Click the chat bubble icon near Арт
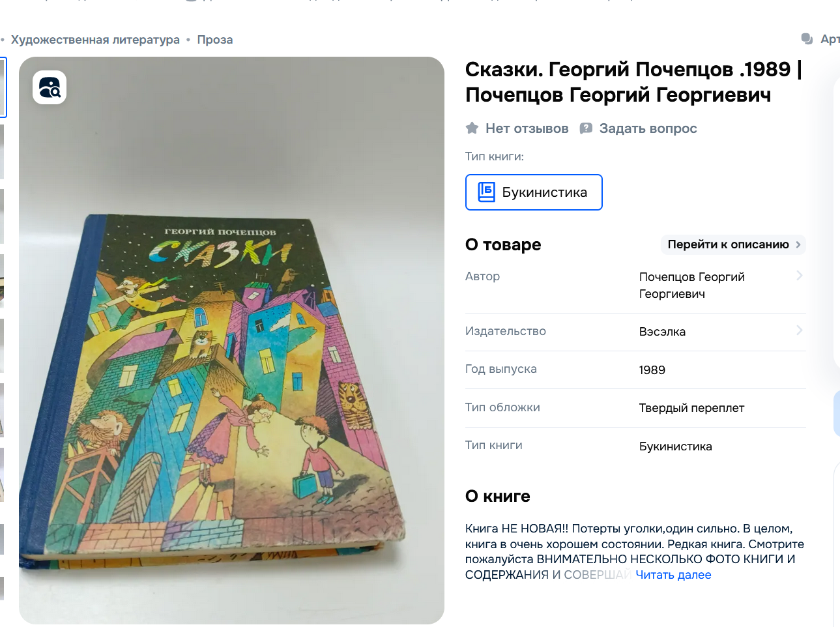 coord(807,39)
